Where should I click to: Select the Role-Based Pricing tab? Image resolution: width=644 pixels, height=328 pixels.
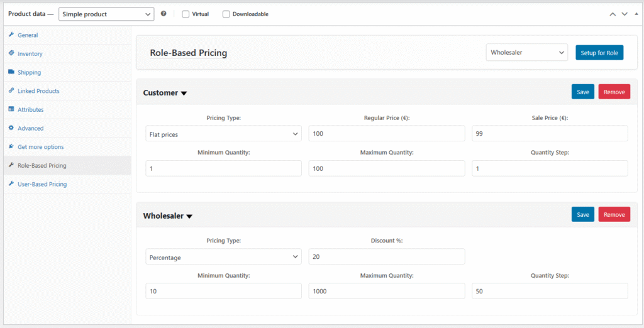coord(67,165)
